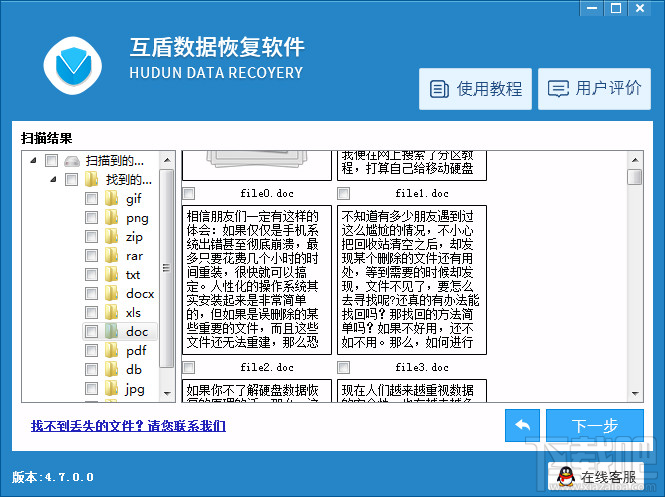The height and width of the screenshot is (497, 665).
Task: Select the file0.doc checkbox
Action: click(189, 194)
